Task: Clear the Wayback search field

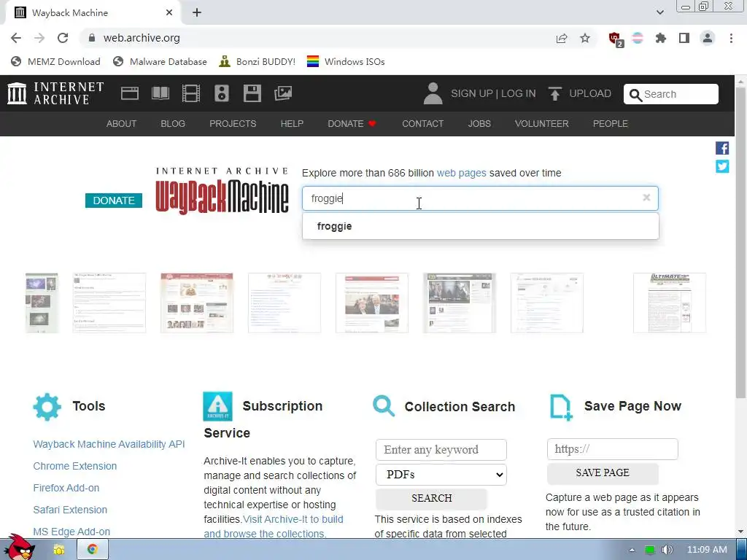Action: coord(646,198)
